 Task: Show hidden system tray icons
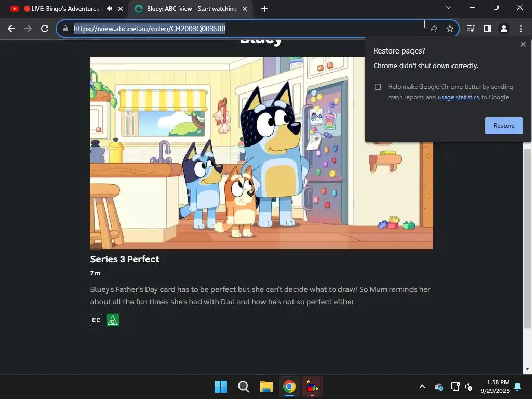(422, 387)
